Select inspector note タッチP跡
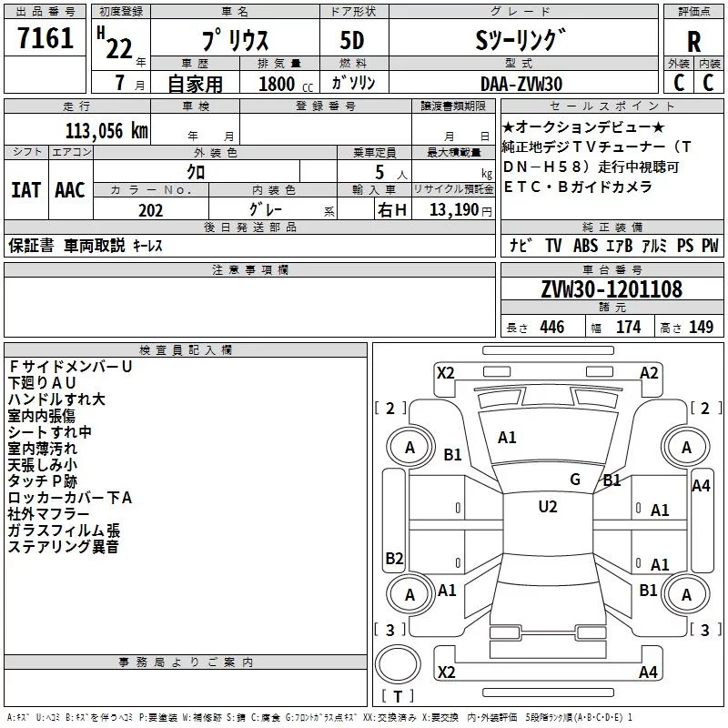 pos(43,481)
